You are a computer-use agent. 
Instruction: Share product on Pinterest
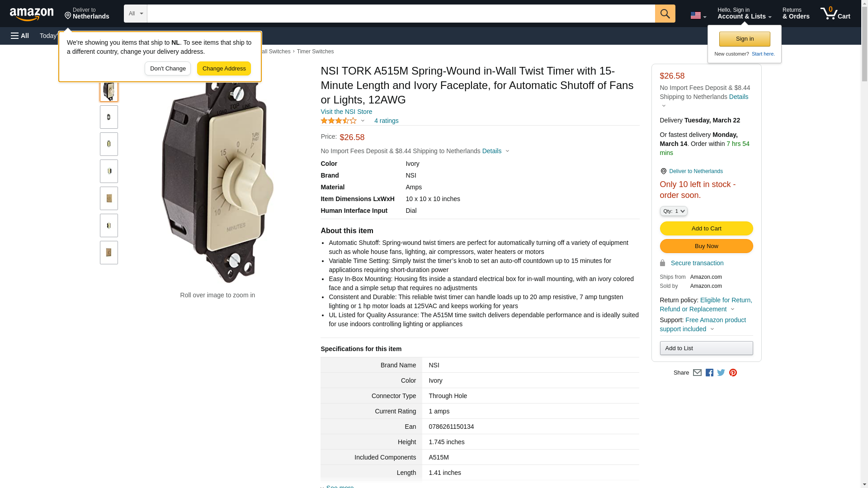click(733, 373)
